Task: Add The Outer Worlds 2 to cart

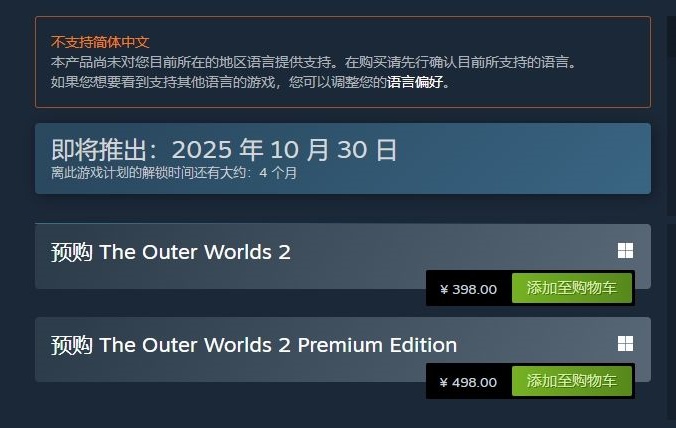Action: tap(572, 288)
